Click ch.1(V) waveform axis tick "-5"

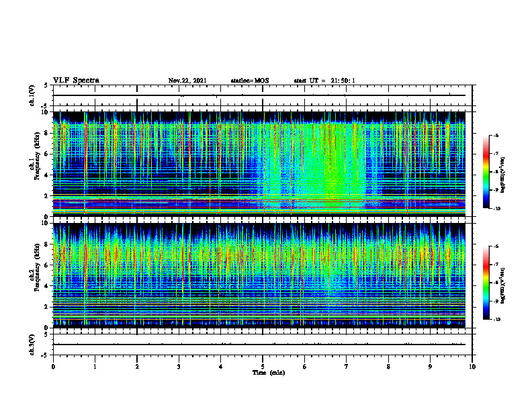click(x=45, y=106)
